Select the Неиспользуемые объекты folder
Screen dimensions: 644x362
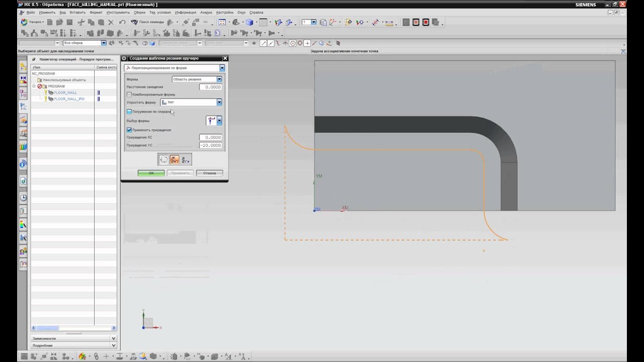tap(64, 80)
